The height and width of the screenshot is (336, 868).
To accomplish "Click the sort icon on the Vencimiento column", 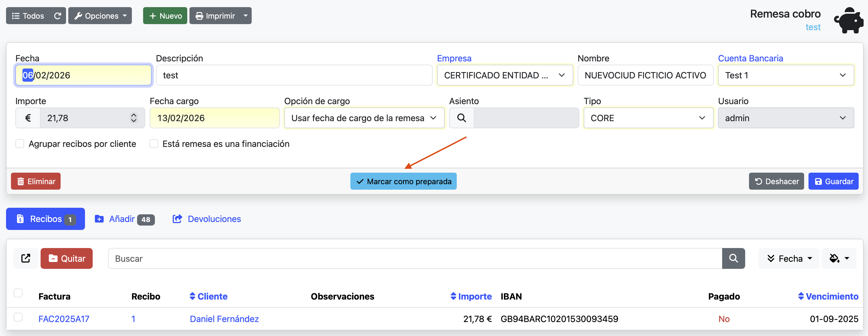I will click(802, 296).
